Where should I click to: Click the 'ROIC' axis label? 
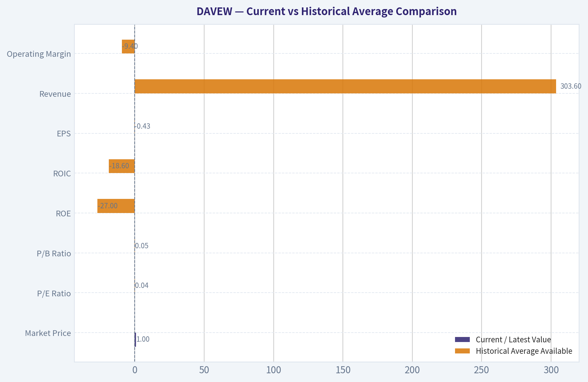(x=62, y=174)
